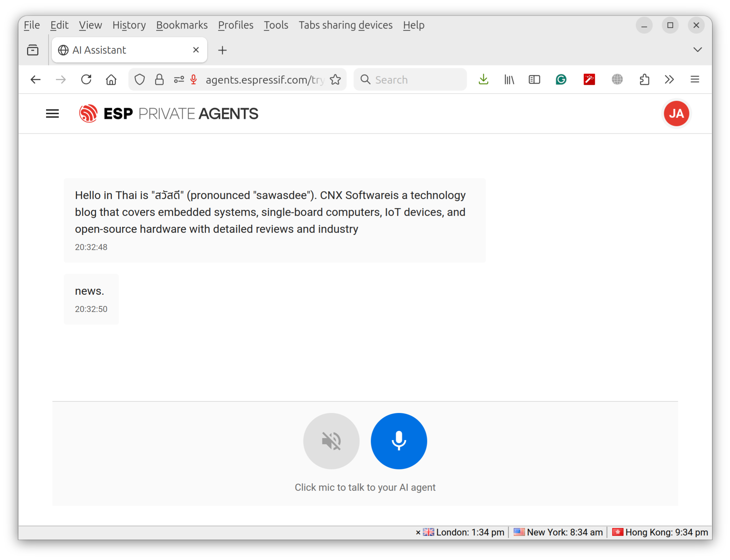Toggle the muted speaker button

click(331, 441)
